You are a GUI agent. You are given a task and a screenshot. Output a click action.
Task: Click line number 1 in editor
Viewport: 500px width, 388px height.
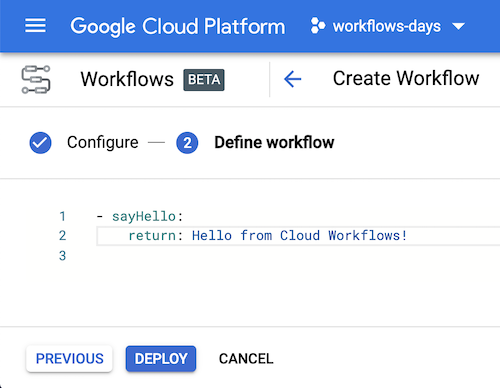point(62,217)
